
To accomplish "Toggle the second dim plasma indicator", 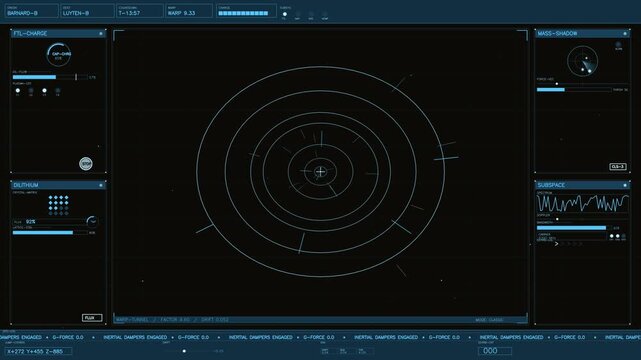I will (x=31, y=90).
